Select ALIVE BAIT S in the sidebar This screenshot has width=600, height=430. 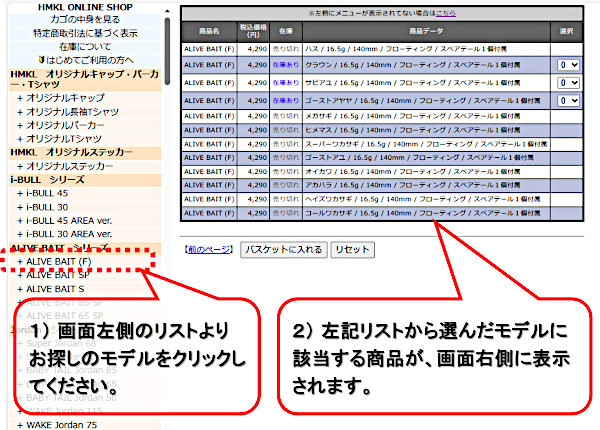(55, 289)
